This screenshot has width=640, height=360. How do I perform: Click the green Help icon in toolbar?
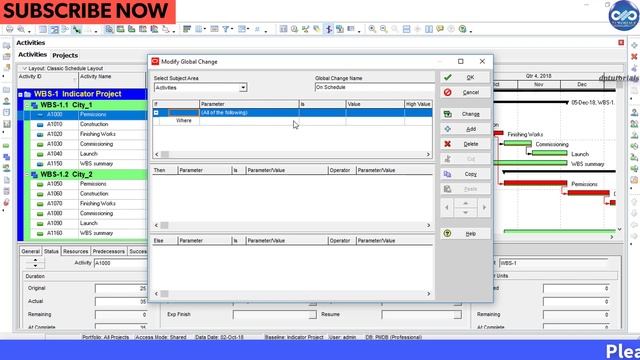pos(462,29)
